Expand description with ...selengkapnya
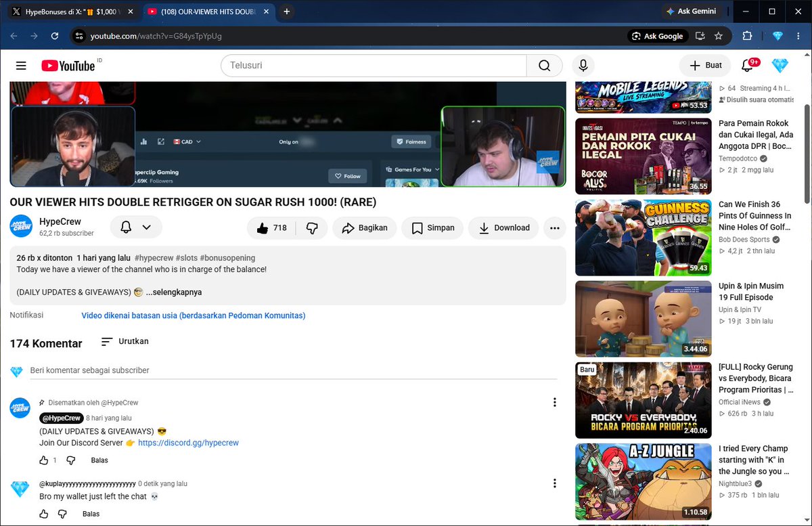The width and height of the screenshot is (812, 526). (x=174, y=292)
